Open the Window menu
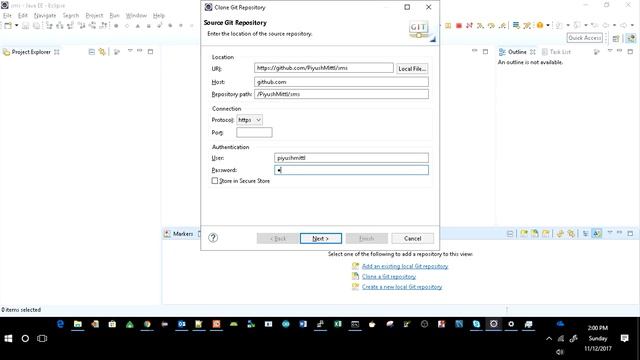The width and height of the screenshot is (640, 360). [x=136, y=16]
